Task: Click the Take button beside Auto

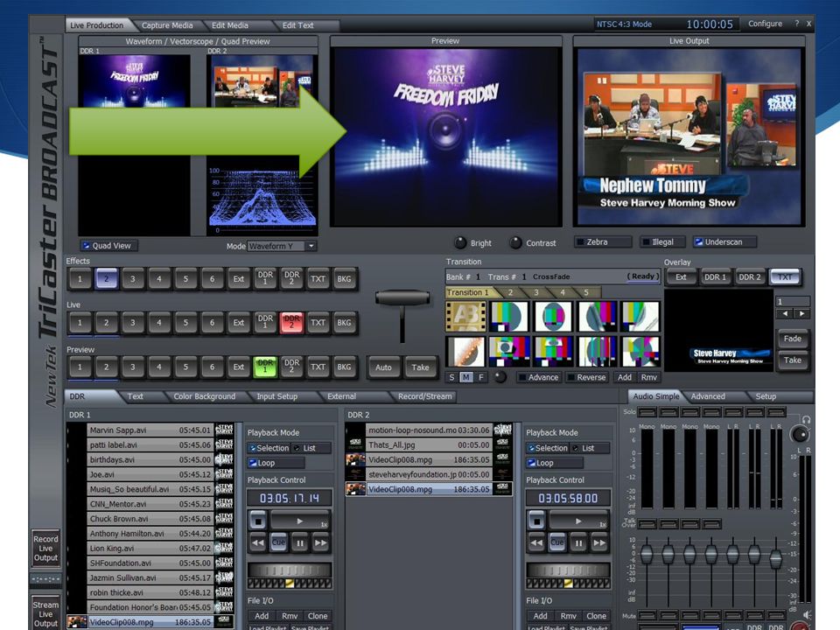Action: tap(420, 367)
